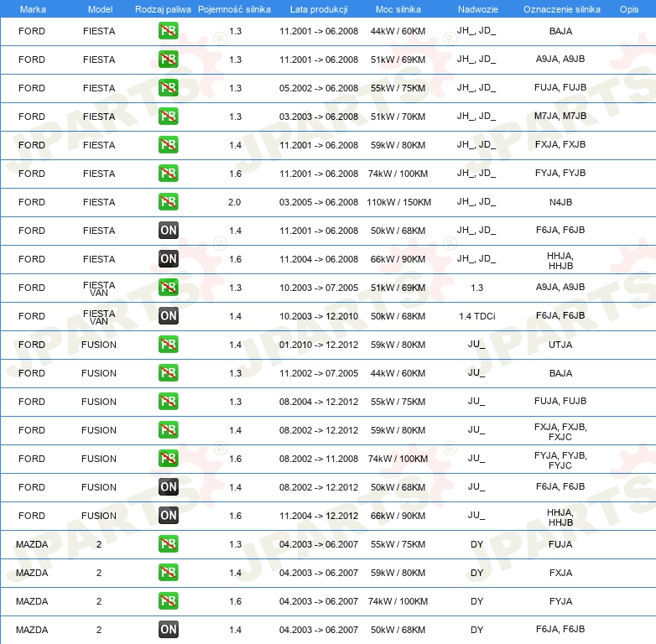Screen dimensions: 656x644
Task: Click the petrol icon in the Mazda 2 FUJA row
Action: (168, 544)
